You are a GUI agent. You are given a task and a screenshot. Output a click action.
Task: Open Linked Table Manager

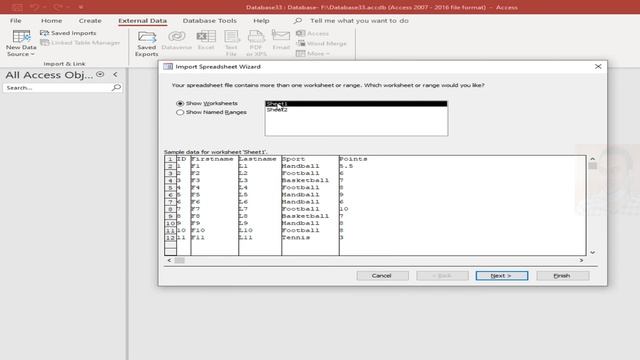pos(80,42)
